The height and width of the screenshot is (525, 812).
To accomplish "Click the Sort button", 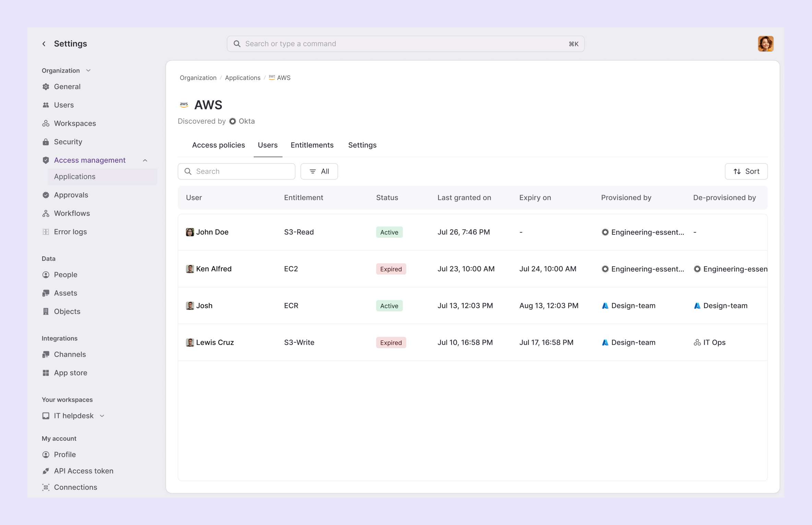I will point(746,171).
